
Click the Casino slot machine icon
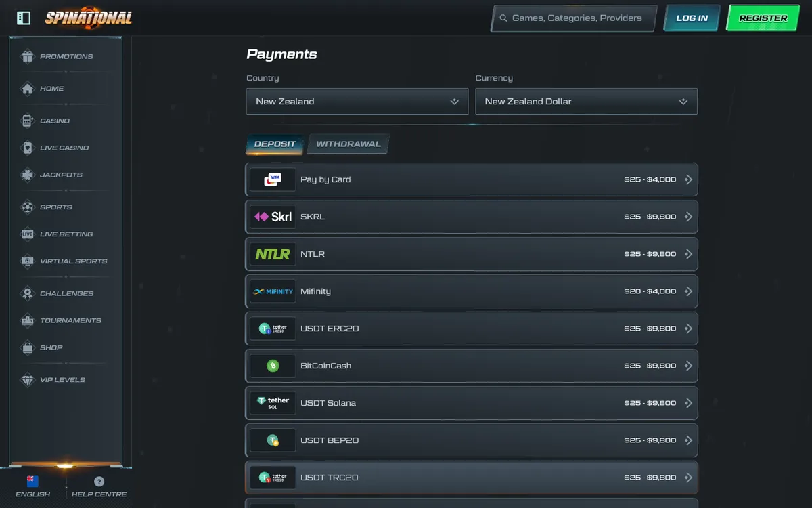tap(28, 121)
